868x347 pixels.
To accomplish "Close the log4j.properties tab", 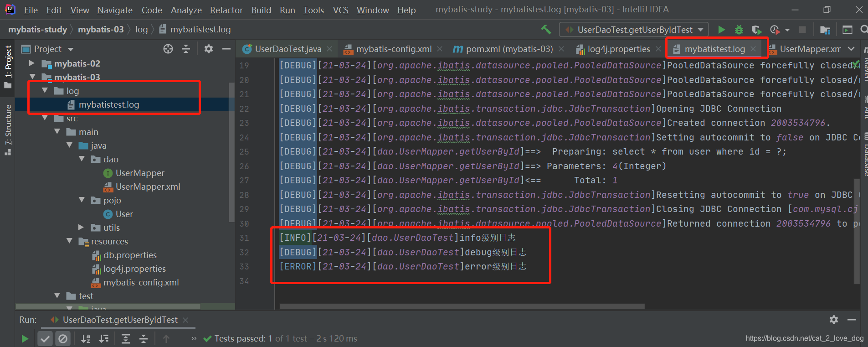I will [658, 49].
